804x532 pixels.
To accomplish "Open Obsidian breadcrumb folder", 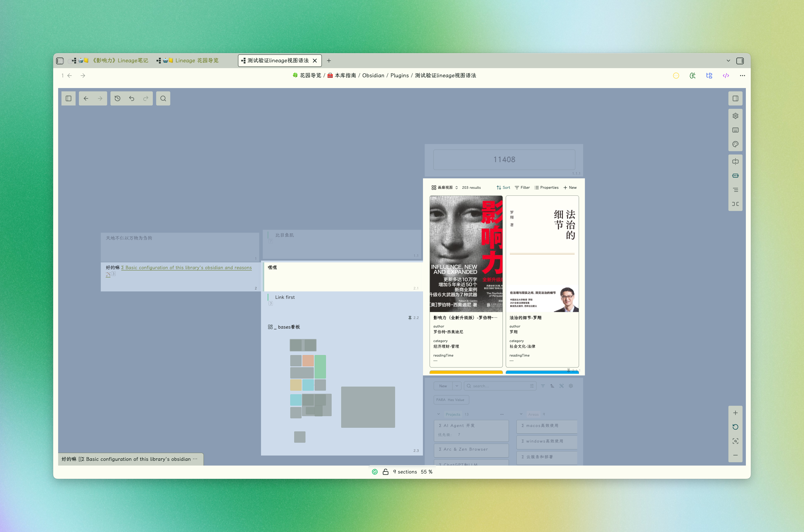I will [x=373, y=76].
